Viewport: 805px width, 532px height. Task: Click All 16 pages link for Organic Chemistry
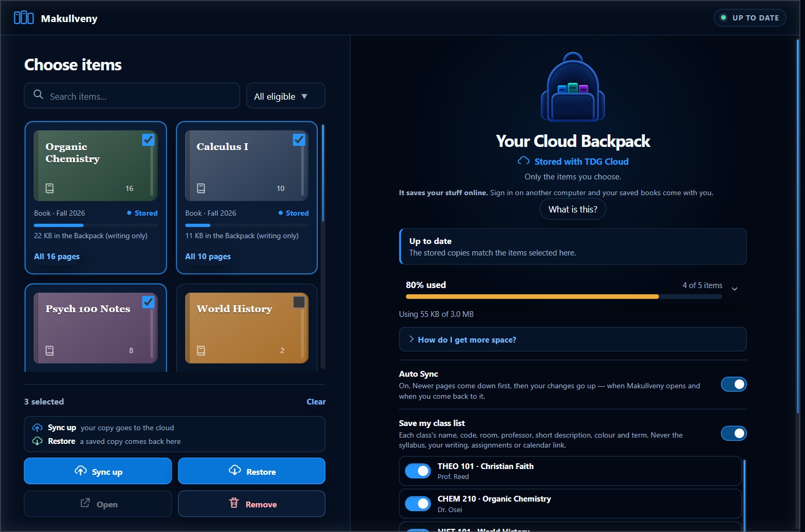tap(57, 257)
